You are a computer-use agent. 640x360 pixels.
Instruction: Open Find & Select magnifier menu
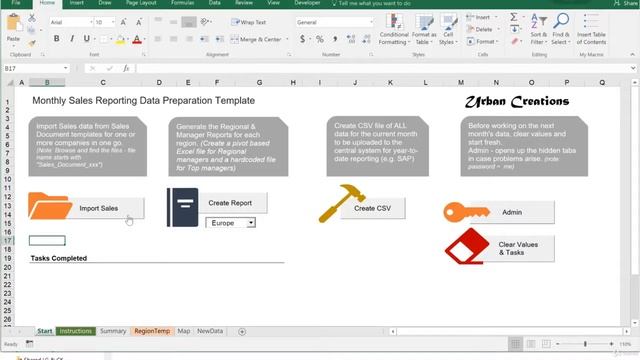[x=561, y=29]
